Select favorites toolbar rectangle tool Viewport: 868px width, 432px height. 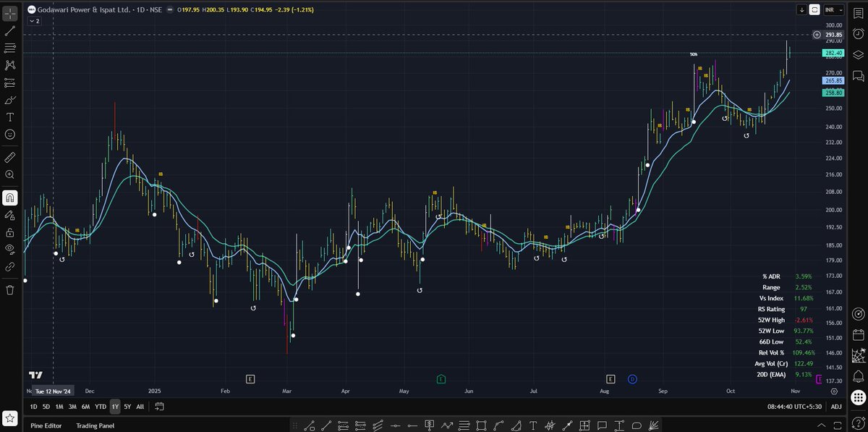click(x=480, y=425)
